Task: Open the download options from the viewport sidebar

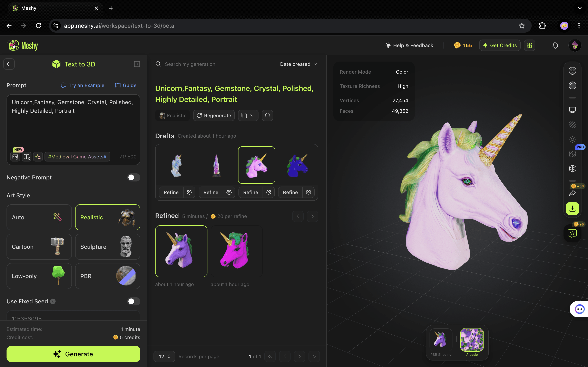Action: [x=572, y=209]
